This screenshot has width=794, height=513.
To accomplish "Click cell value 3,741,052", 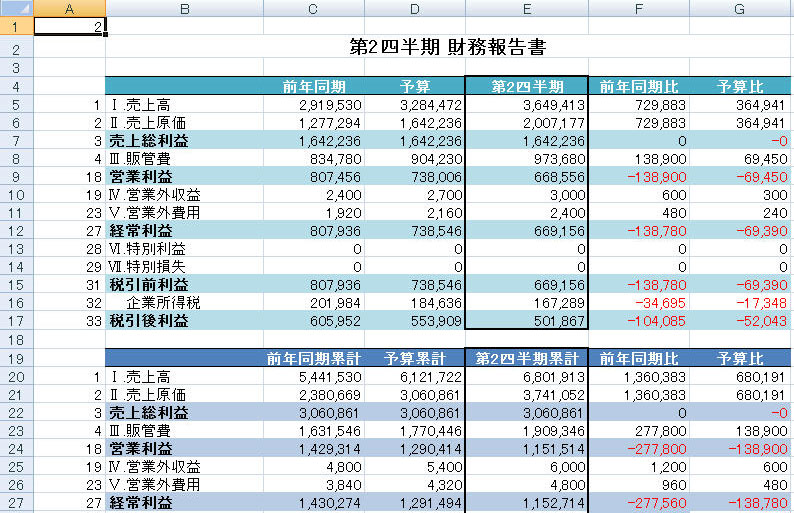I will click(554, 394).
